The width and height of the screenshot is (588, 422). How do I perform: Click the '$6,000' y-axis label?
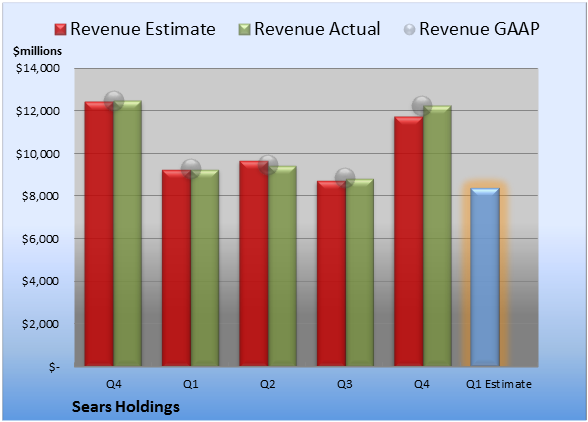40,239
